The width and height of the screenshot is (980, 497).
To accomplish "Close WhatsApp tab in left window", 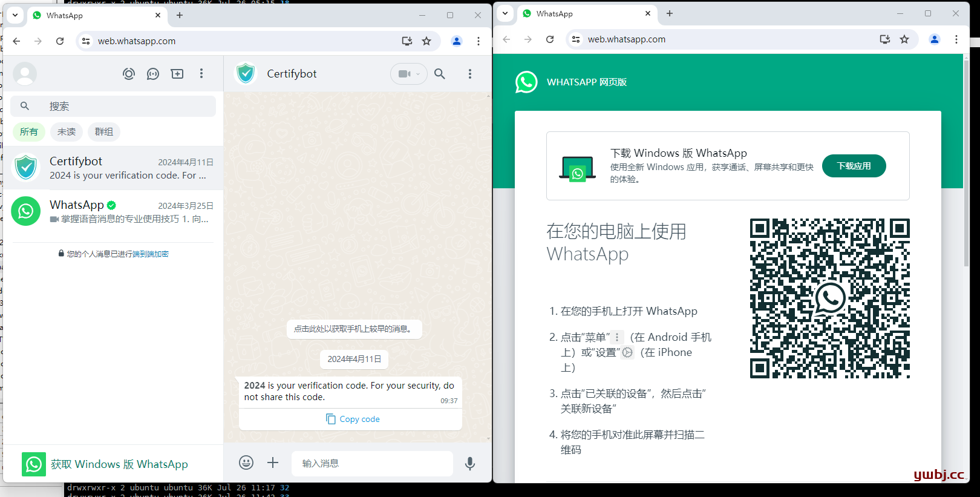I will coord(158,15).
